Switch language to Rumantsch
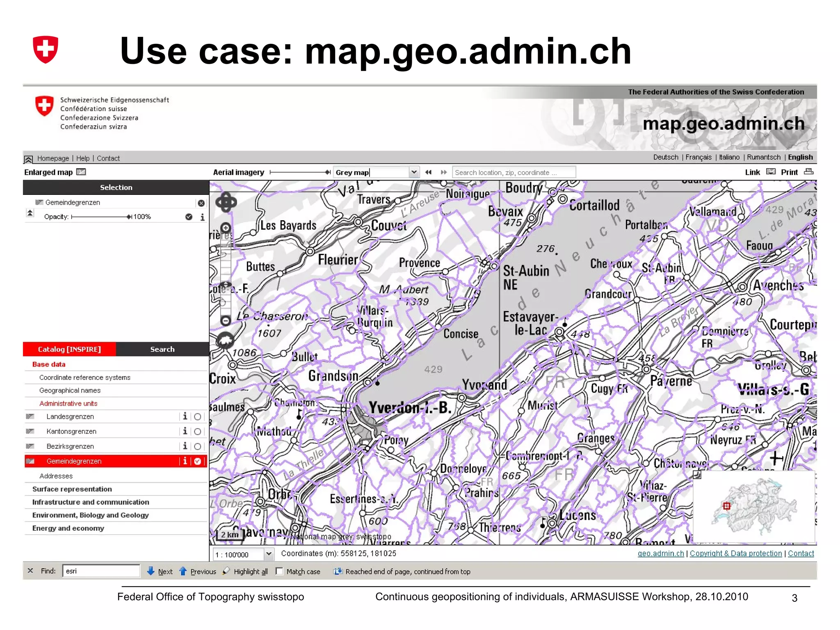The image size is (840, 630). pyautogui.click(x=764, y=157)
